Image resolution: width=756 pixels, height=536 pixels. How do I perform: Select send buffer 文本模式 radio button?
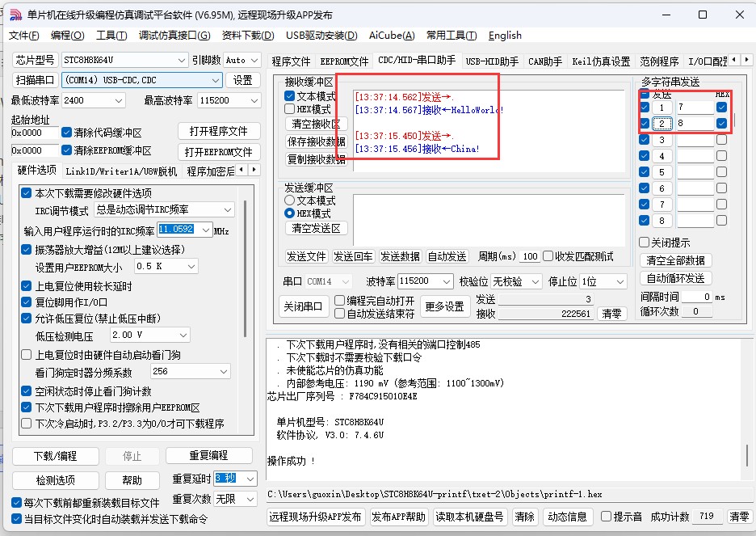[x=289, y=200]
